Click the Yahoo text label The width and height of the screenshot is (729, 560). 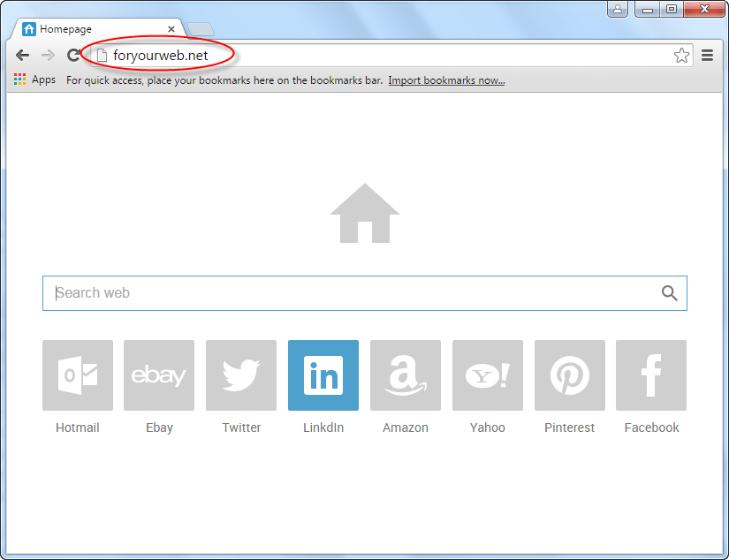(x=488, y=428)
